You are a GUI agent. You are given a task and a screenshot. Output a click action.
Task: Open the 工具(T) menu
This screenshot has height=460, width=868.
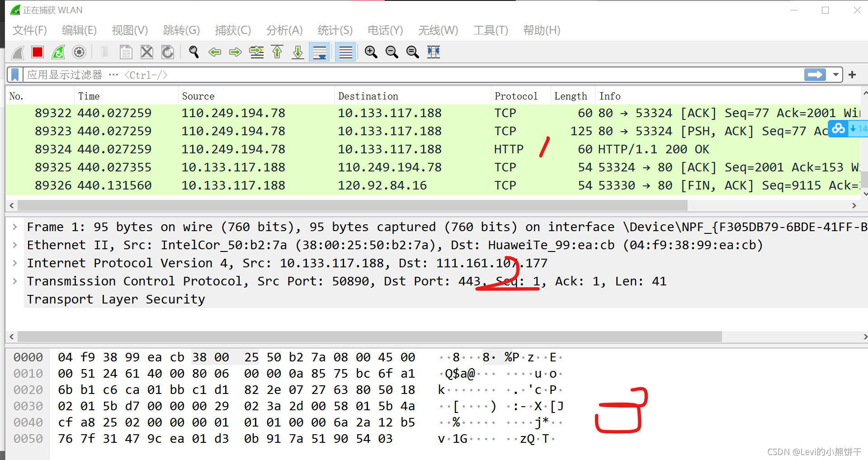pyautogui.click(x=491, y=30)
